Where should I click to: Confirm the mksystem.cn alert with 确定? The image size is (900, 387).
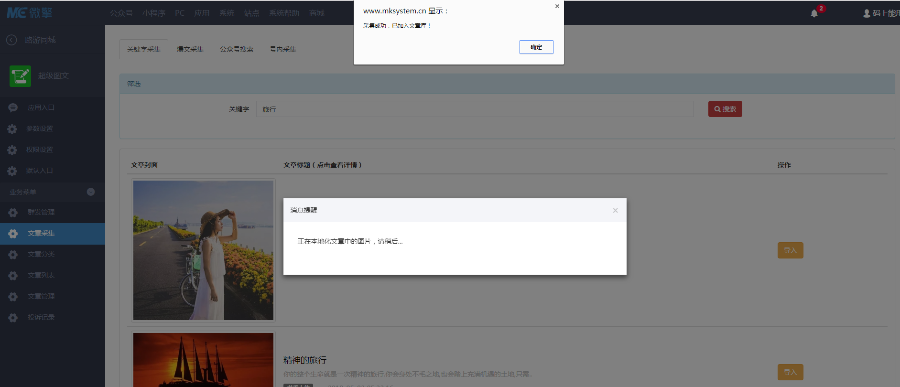pos(536,47)
